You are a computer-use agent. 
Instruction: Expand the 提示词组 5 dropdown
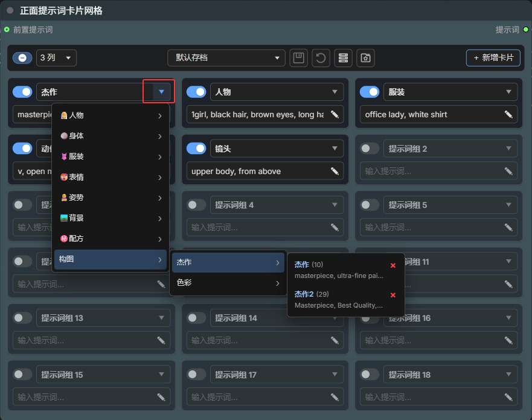pyautogui.click(x=508, y=205)
